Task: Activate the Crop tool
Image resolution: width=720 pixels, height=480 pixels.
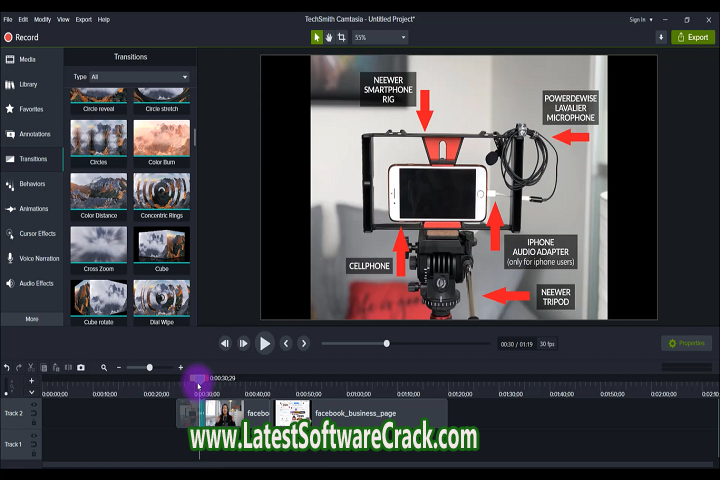Action: [x=342, y=37]
